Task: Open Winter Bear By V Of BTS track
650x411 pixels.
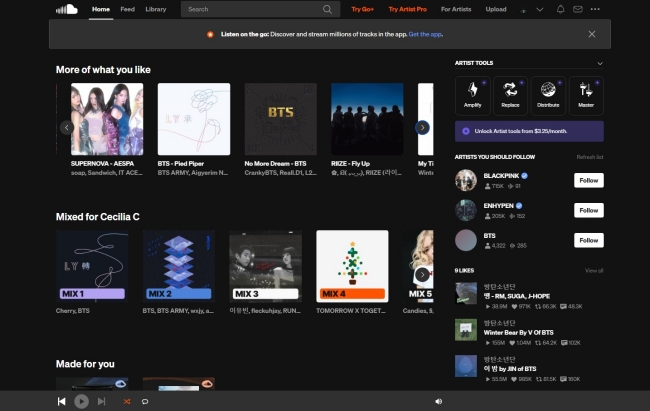Action: pyautogui.click(x=518, y=333)
